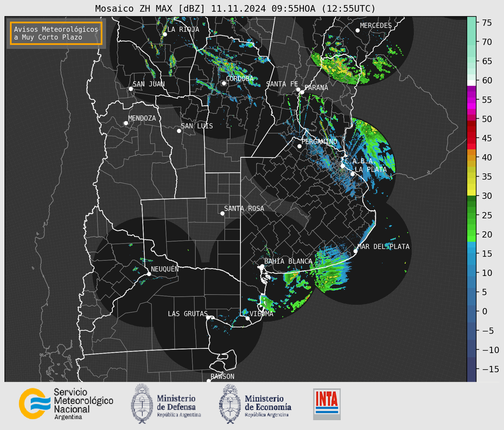The width and height of the screenshot is (504, 430).
Task: Click the MAR DEL PLATA label text
Action: (x=383, y=246)
